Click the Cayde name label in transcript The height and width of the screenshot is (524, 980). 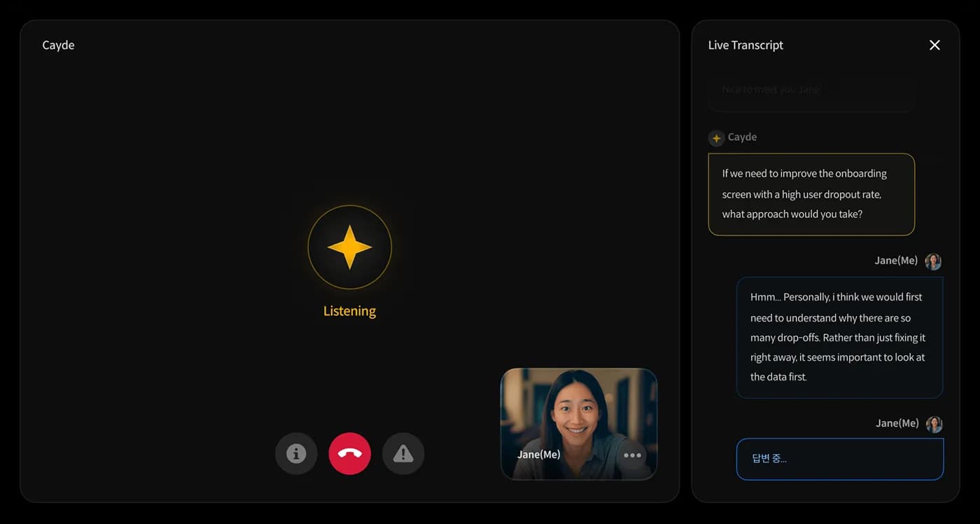[742, 137]
